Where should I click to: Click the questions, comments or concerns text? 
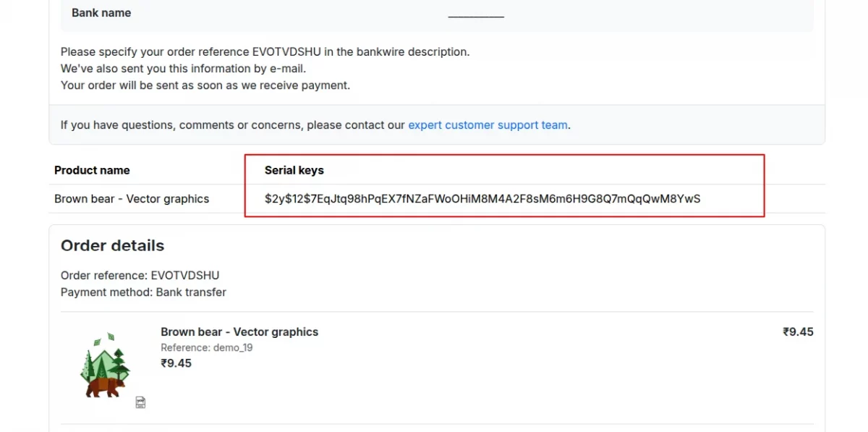233,124
